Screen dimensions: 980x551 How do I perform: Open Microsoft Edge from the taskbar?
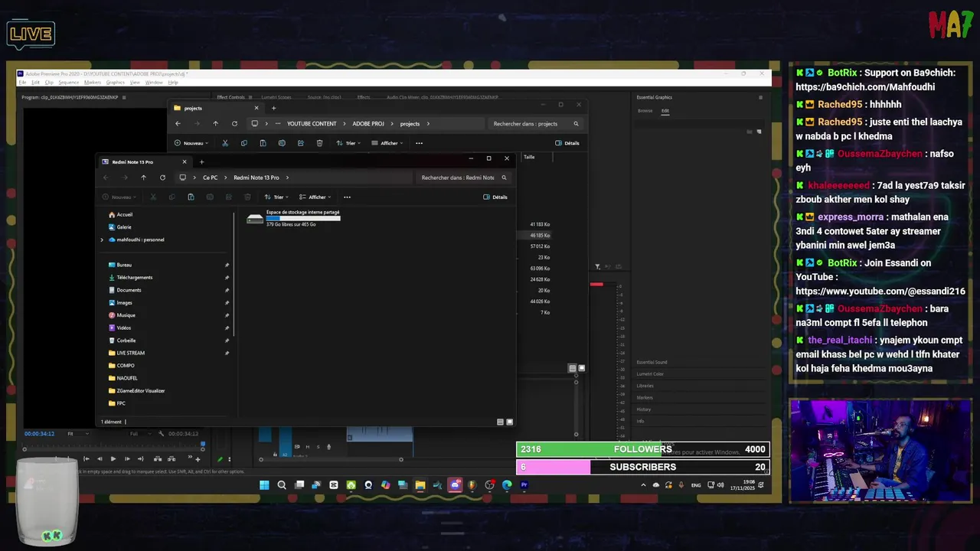(507, 485)
